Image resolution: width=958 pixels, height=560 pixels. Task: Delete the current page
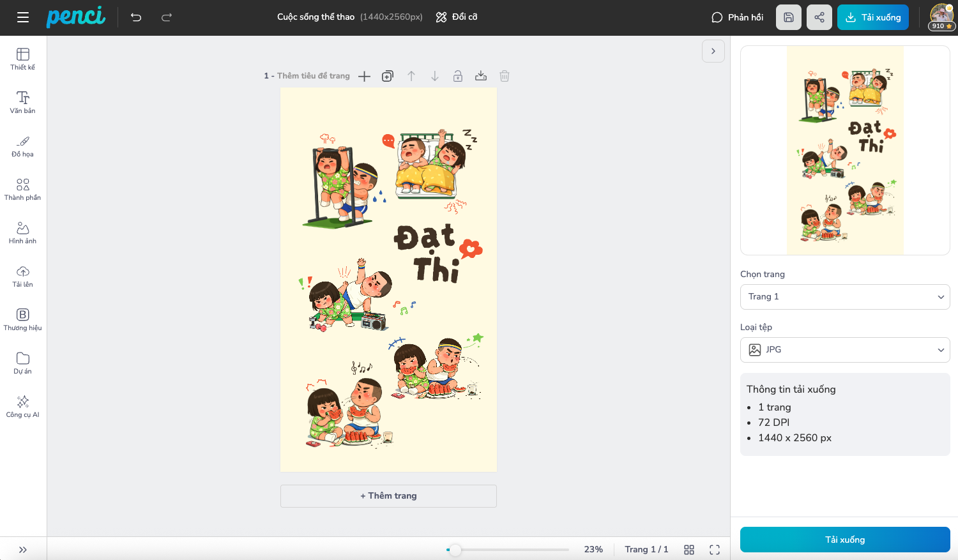(504, 76)
